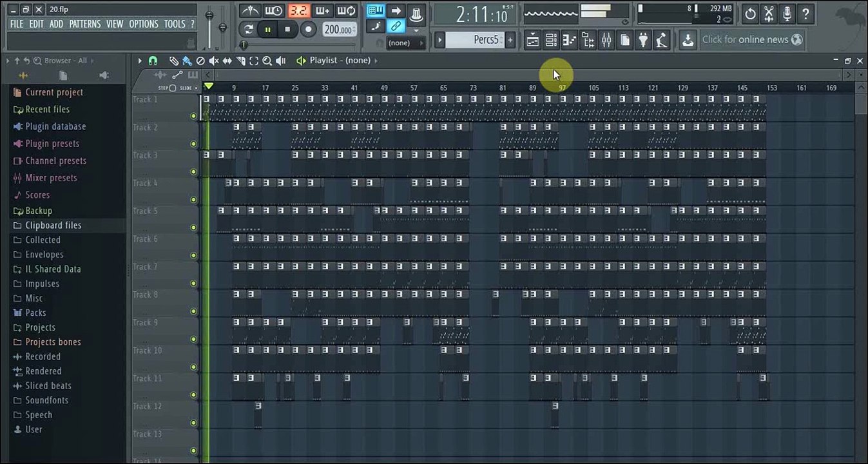Add a new pattern with plus button
This screenshot has width=868, height=464.
tap(510, 40)
